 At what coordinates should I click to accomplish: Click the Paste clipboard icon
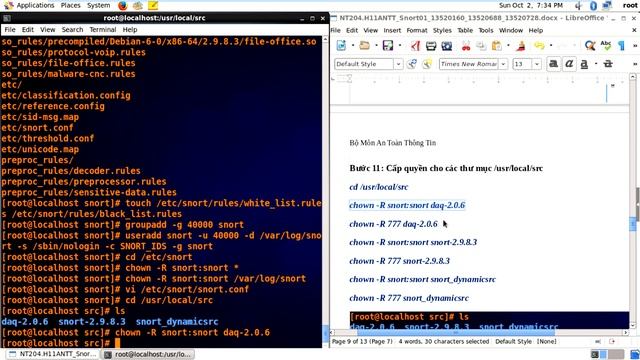pyautogui.click(x=497, y=46)
